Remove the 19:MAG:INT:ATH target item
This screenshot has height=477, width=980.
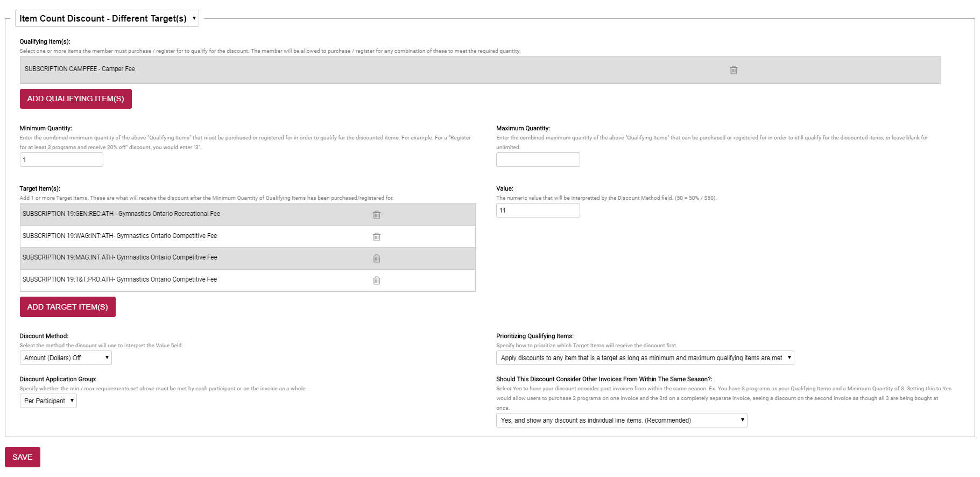[377, 258]
